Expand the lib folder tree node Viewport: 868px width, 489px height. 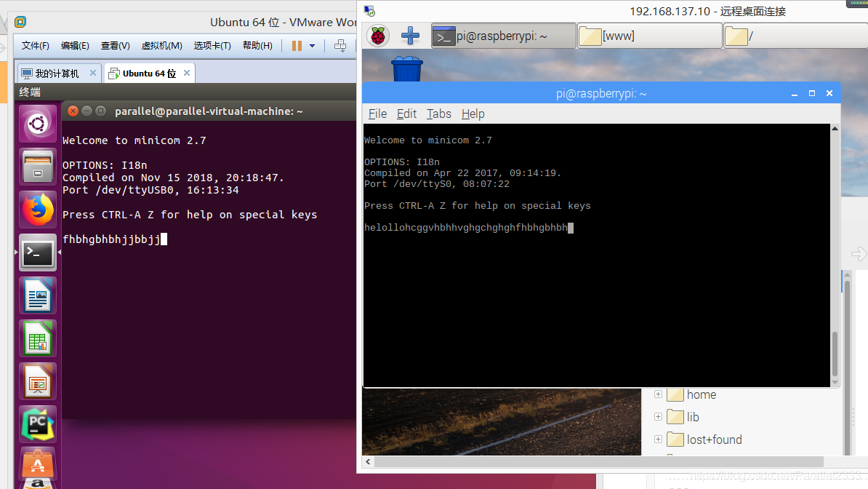point(658,417)
